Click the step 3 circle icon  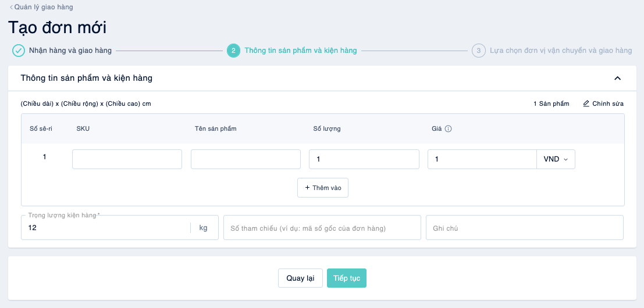[x=478, y=51]
